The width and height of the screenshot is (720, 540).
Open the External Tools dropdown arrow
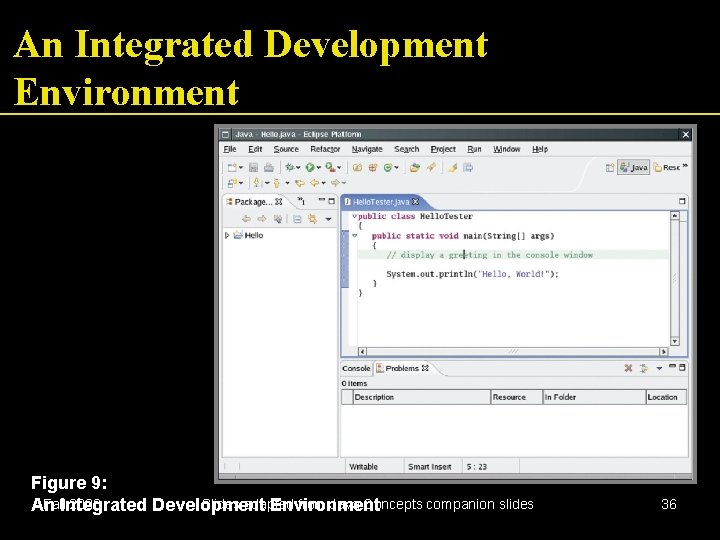click(x=339, y=168)
